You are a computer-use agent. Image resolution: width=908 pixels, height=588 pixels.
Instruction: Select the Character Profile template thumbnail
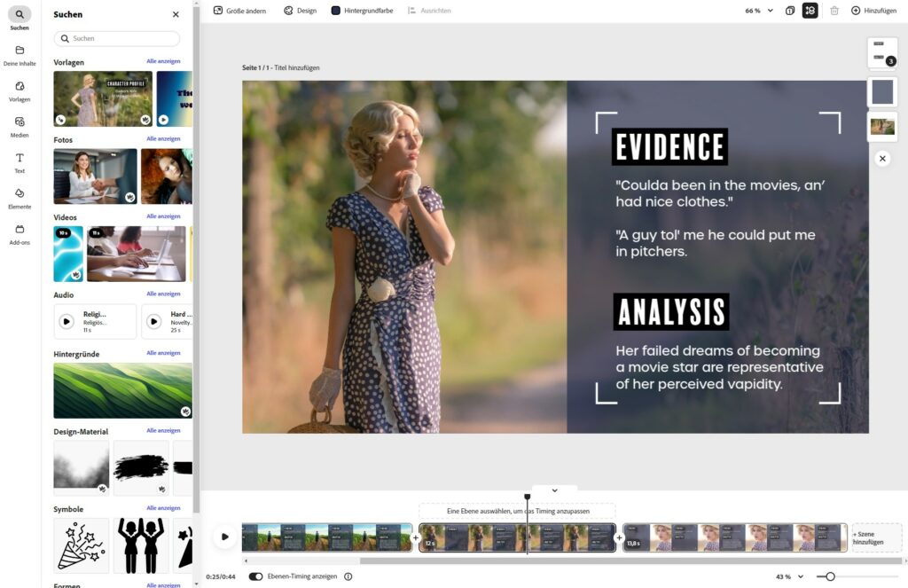pos(103,98)
